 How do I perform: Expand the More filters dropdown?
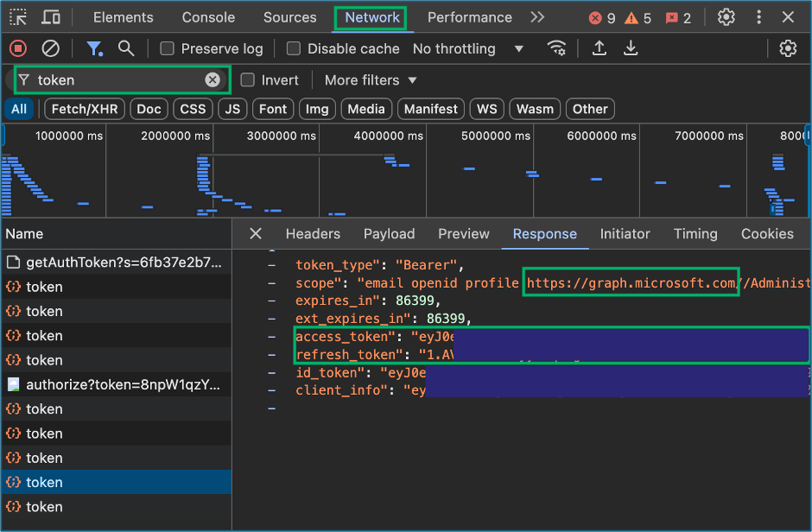tap(371, 80)
